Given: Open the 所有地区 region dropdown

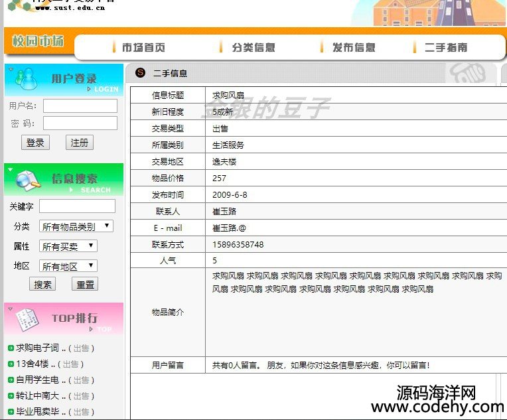Looking at the screenshot, I should tap(68, 266).
